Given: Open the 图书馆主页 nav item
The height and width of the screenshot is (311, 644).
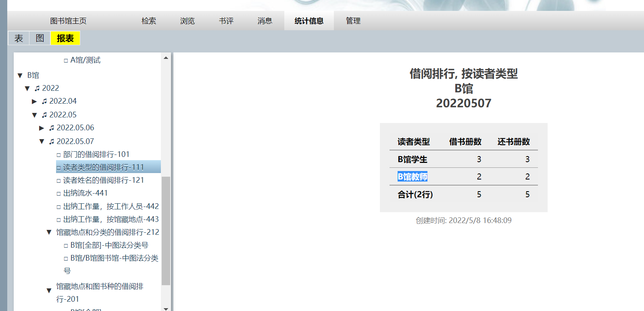Looking at the screenshot, I should pos(68,21).
